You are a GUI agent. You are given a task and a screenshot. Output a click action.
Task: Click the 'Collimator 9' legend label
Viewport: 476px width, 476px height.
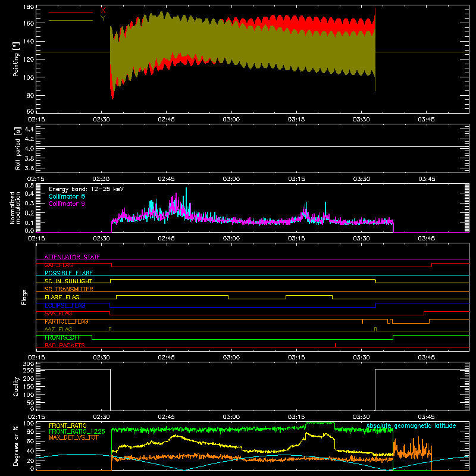point(67,203)
